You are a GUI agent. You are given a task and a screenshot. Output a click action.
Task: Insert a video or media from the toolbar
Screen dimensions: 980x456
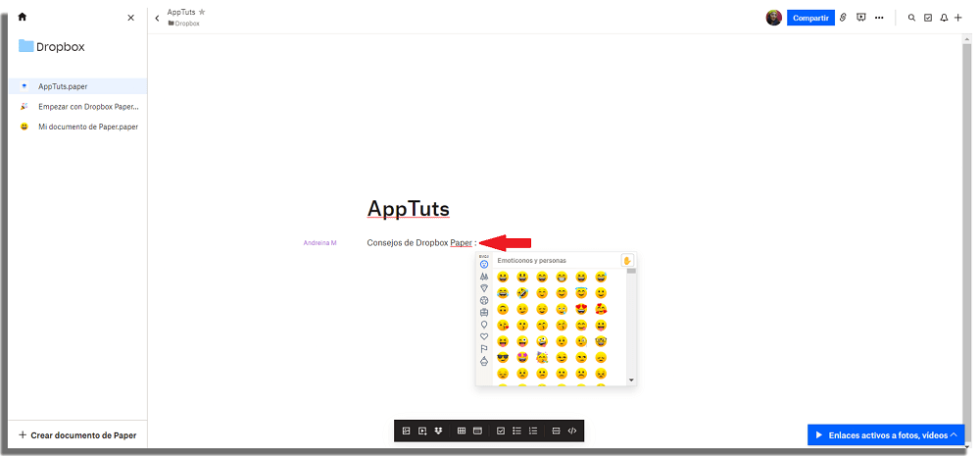click(422, 431)
